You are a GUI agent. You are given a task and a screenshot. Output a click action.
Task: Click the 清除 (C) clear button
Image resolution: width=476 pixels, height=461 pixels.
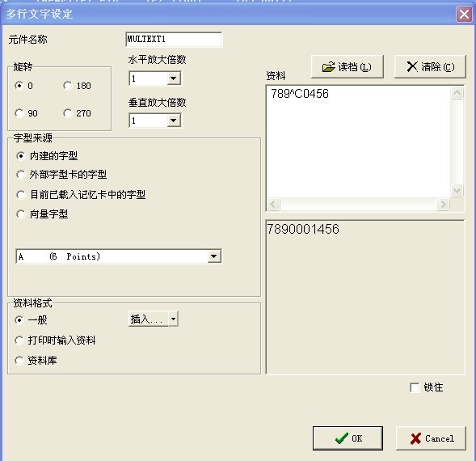430,66
